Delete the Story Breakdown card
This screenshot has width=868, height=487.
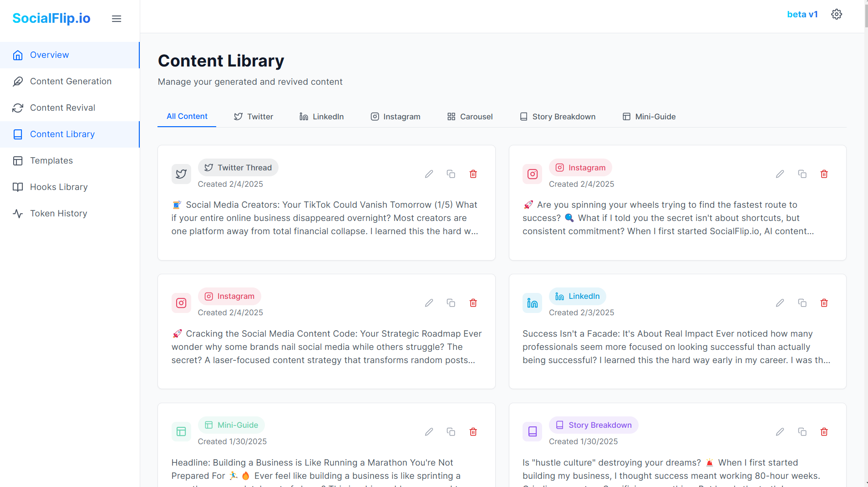tap(824, 432)
